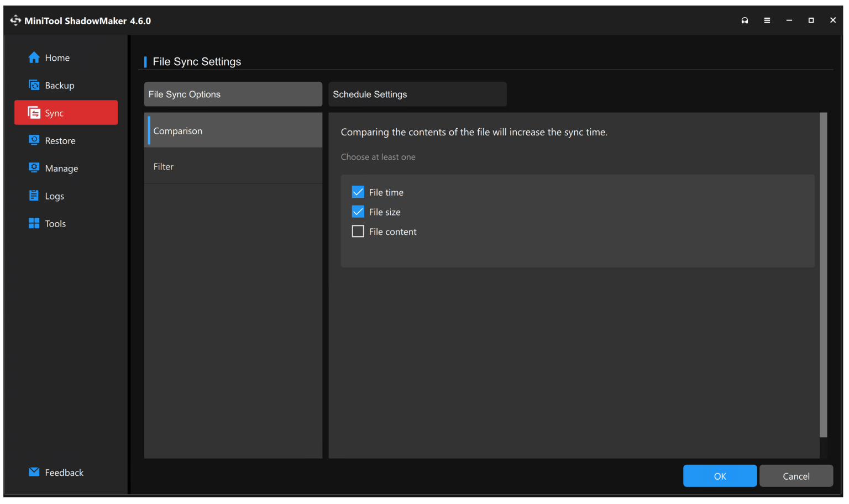Click the Cancel button
This screenshot has height=504, width=849.
click(796, 476)
